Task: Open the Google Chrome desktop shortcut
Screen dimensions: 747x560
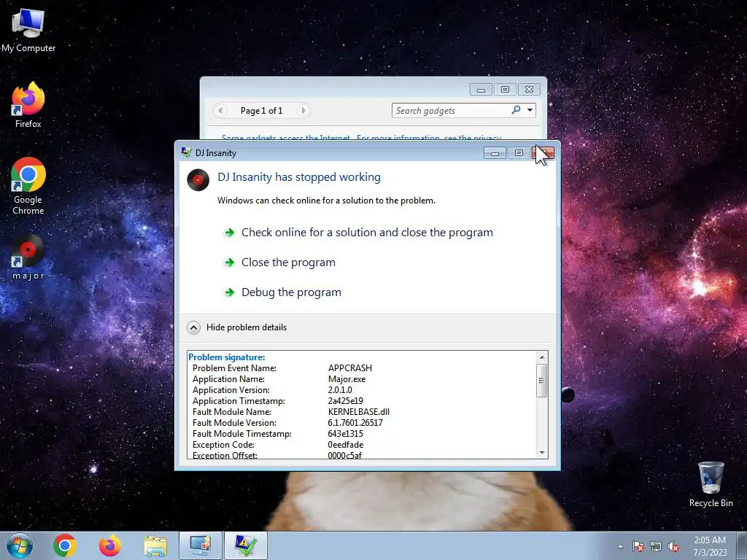Action: (28, 186)
